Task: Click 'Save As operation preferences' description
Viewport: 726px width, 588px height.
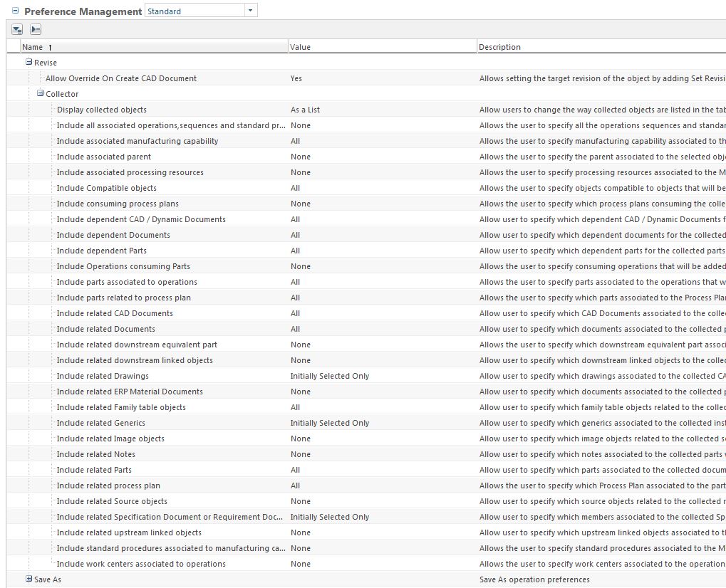Action: (x=534, y=579)
